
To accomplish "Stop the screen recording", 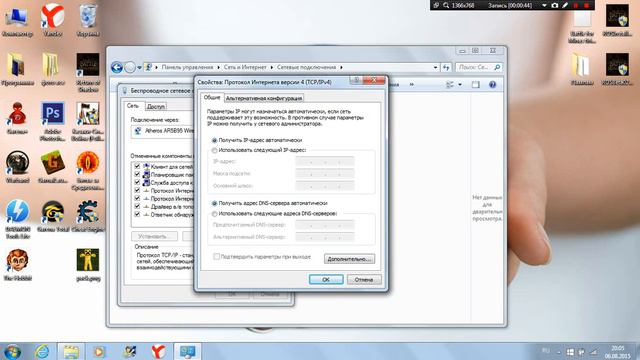I will click(x=587, y=5).
